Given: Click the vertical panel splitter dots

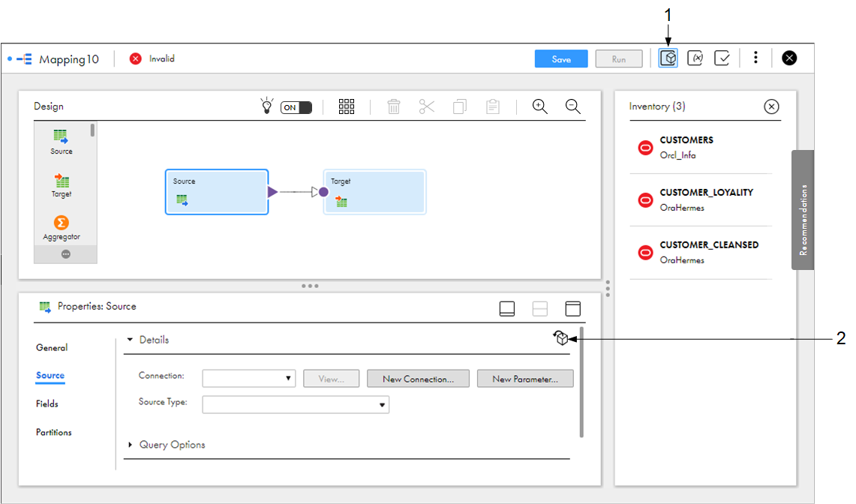Looking at the screenshot, I should pyautogui.click(x=608, y=288).
